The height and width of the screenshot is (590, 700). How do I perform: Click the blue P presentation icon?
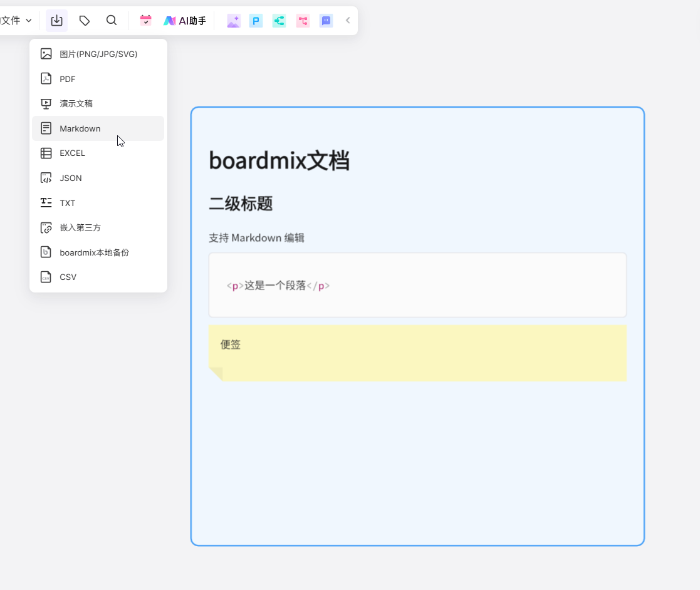tap(256, 21)
